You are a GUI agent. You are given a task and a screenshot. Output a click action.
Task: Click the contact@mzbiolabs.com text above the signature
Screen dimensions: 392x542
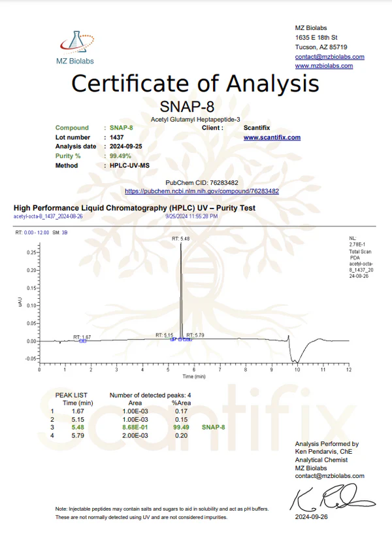(329, 475)
